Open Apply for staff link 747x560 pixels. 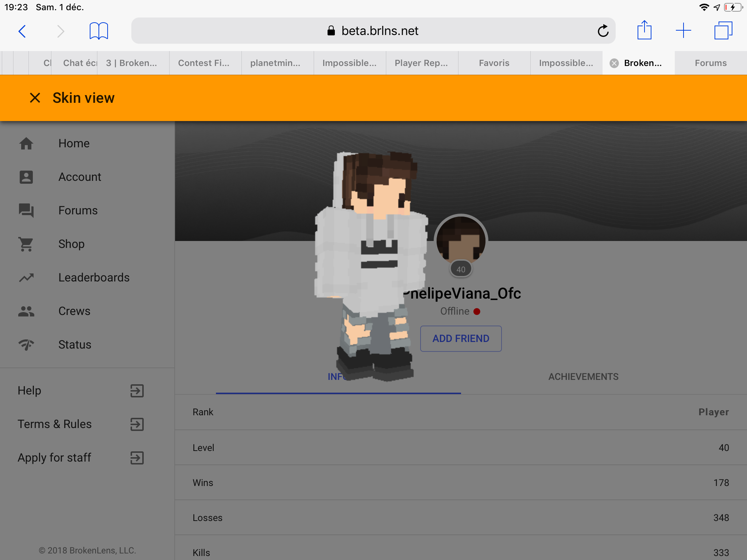pos(54,458)
